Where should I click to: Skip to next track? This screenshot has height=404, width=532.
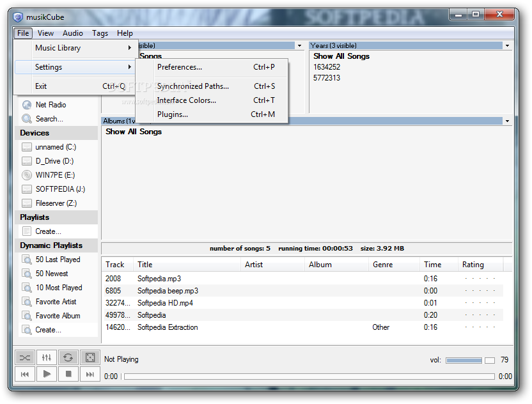(x=90, y=374)
